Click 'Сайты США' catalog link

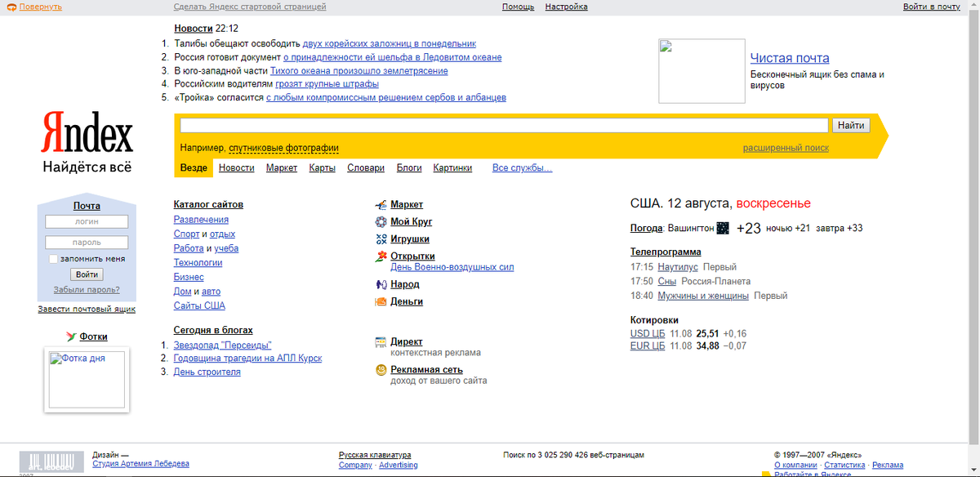[x=199, y=305]
